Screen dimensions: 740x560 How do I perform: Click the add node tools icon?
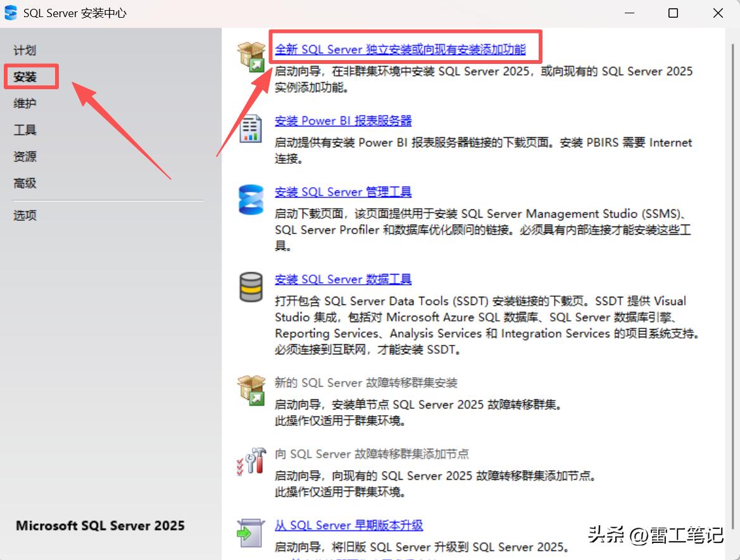(x=251, y=461)
